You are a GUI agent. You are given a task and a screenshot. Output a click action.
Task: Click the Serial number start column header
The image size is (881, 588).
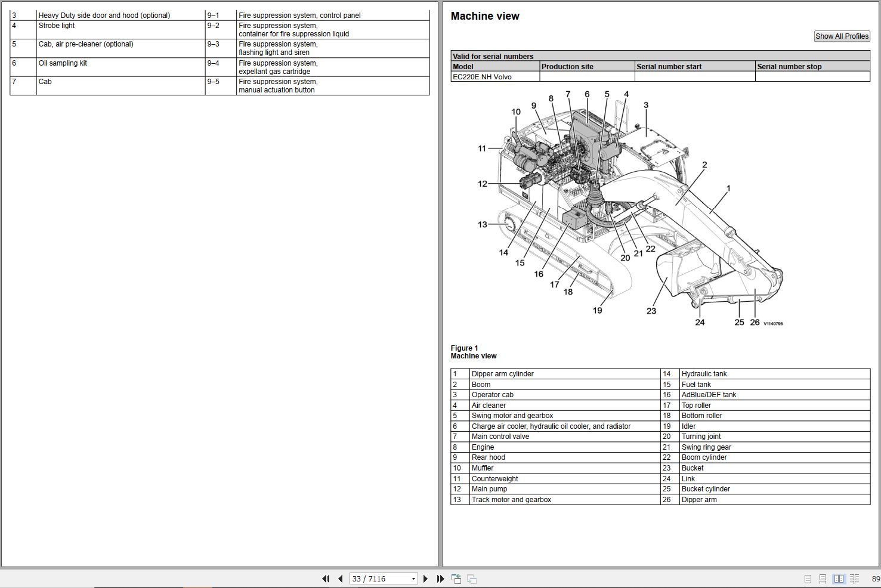[x=669, y=67]
